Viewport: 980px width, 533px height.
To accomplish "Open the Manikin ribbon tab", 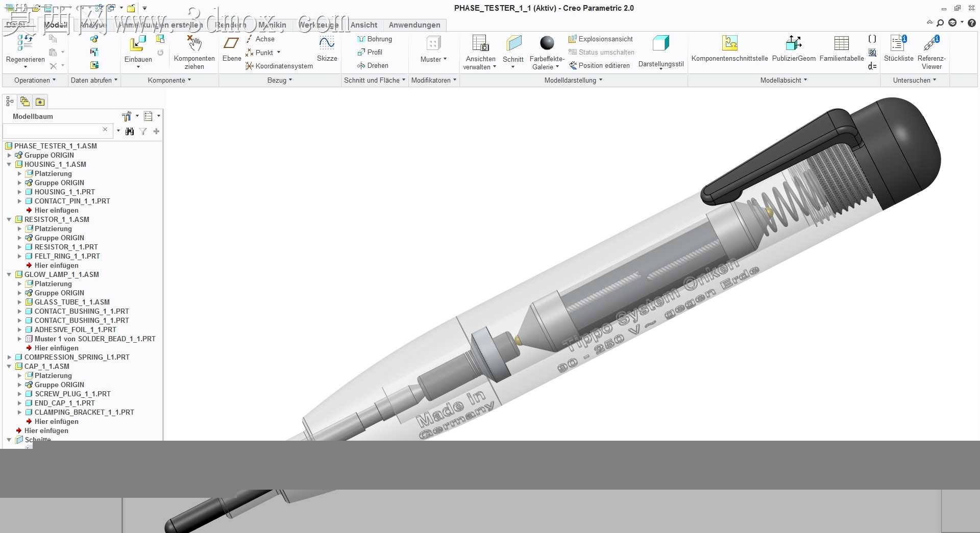I will pos(272,25).
